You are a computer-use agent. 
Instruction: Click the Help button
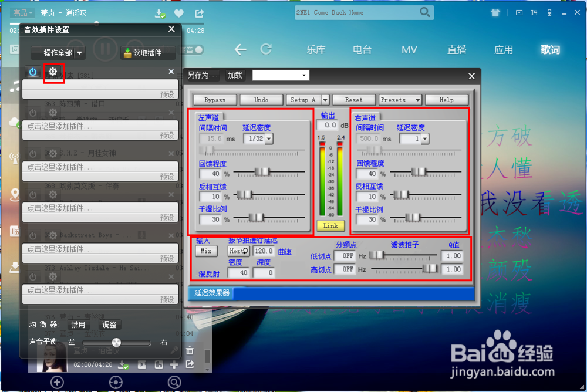tap(446, 100)
